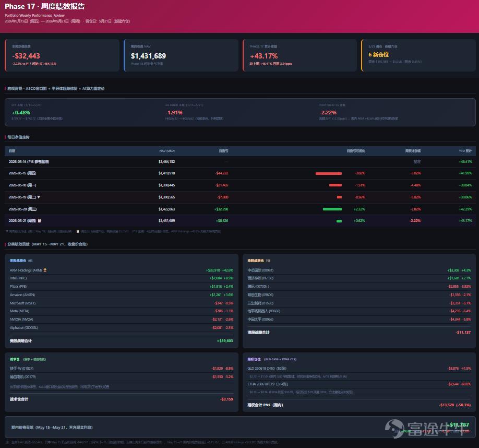Click the 'YTD 累计' column header

tap(465, 151)
